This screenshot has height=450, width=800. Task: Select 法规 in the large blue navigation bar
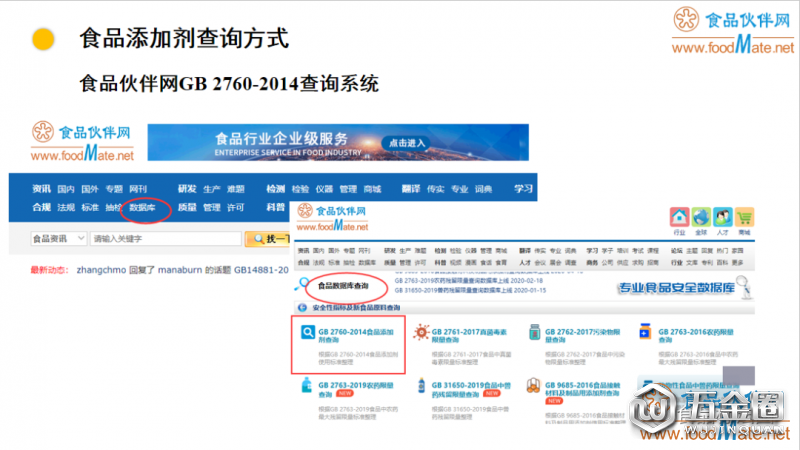(66, 208)
